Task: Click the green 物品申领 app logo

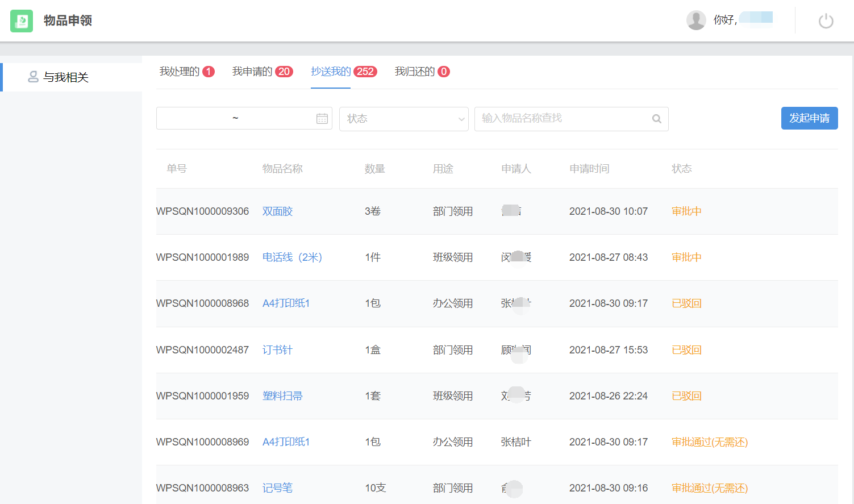Action: 22,21
